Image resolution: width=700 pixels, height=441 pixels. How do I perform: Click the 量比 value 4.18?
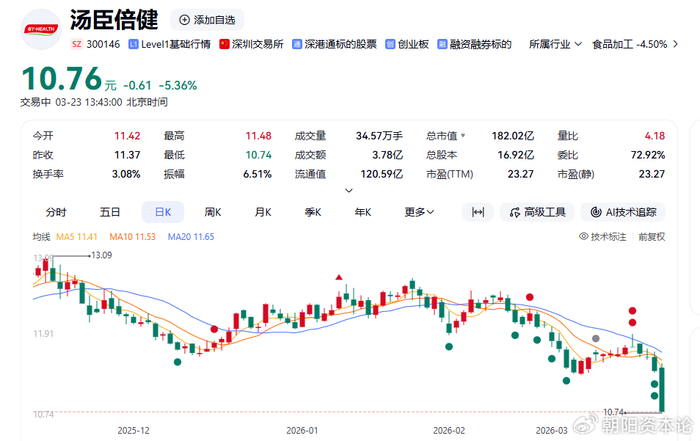(x=655, y=136)
